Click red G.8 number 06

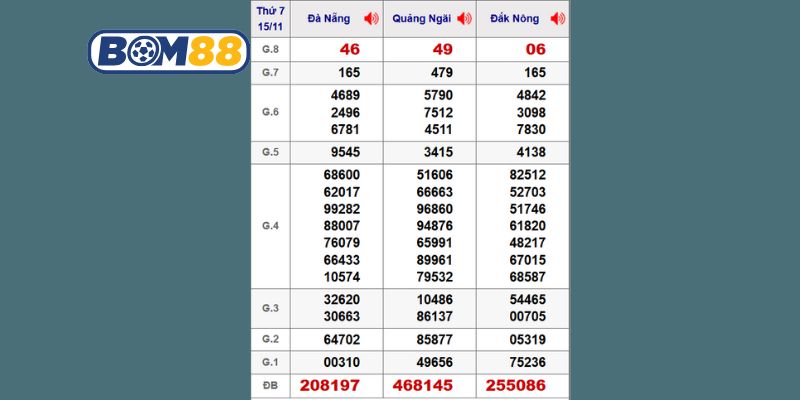536,49
